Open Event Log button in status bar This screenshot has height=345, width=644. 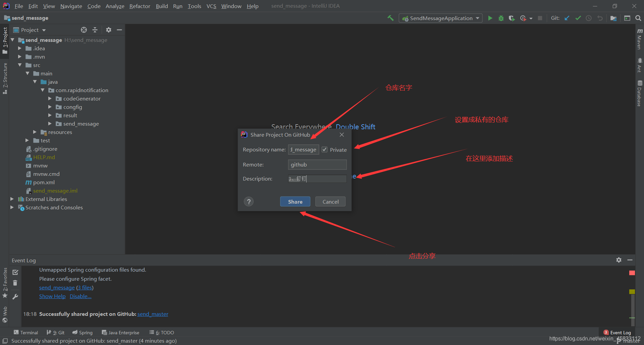point(617,332)
